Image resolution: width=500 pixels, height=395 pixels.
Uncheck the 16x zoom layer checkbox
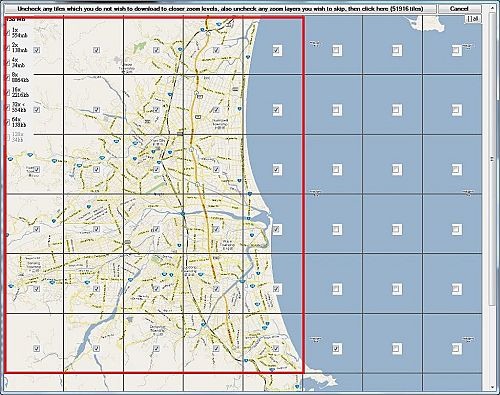pyautogui.click(x=8, y=92)
